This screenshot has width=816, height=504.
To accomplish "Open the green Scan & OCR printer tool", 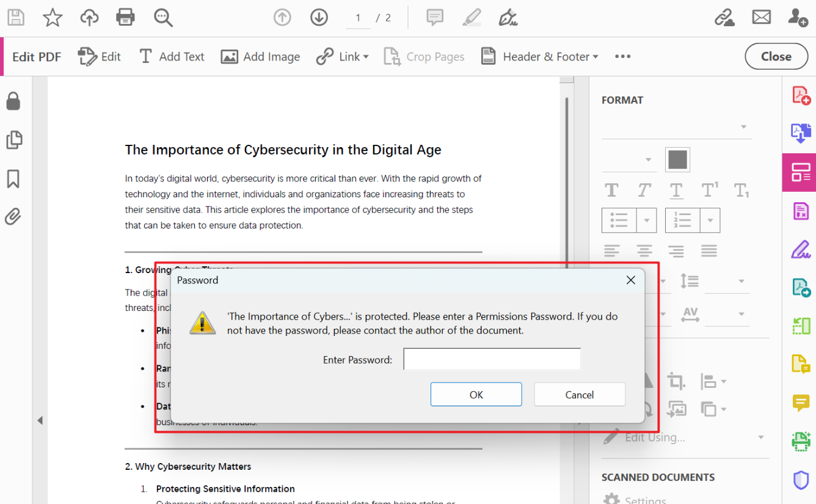I will tap(801, 440).
